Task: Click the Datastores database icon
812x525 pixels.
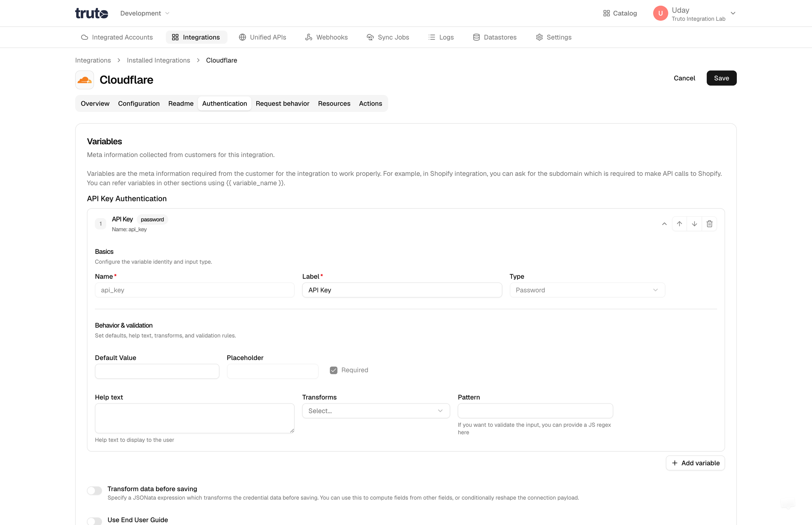Action: [476, 37]
